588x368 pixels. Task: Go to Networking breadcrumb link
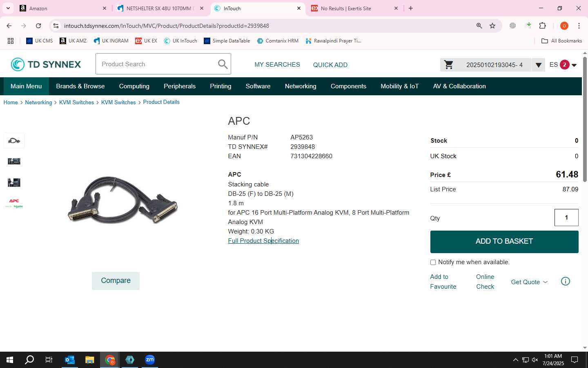(x=38, y=102)
